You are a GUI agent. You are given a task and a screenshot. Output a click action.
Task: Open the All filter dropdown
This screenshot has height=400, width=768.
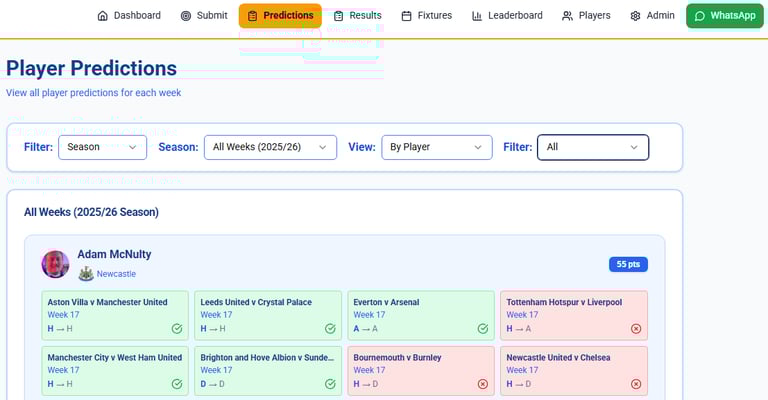(593, 147)
